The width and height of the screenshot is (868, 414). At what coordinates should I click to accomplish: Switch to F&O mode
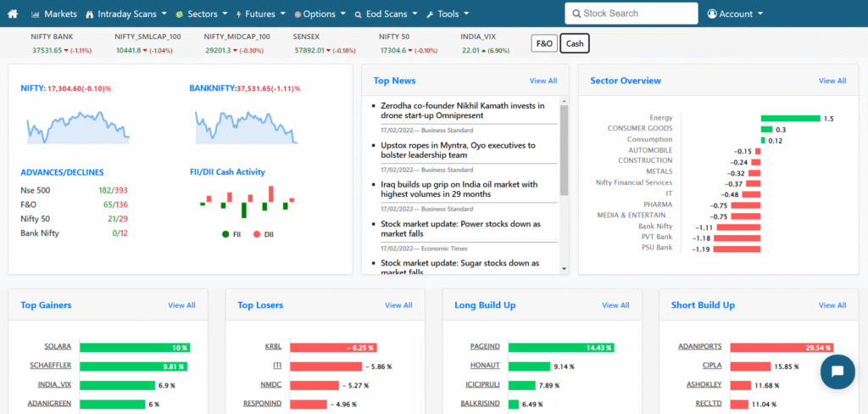(x=543, y=44)
